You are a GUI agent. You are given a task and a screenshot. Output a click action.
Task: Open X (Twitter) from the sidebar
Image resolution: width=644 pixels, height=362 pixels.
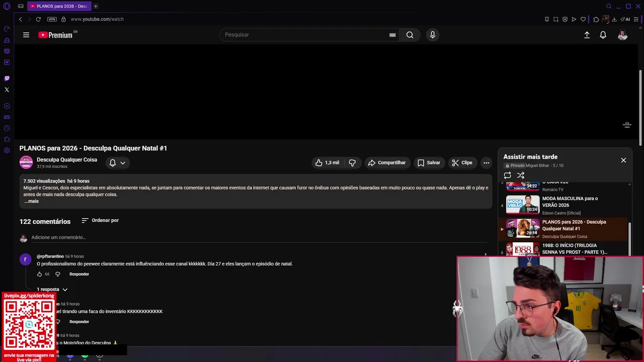(x=7, y=89)
